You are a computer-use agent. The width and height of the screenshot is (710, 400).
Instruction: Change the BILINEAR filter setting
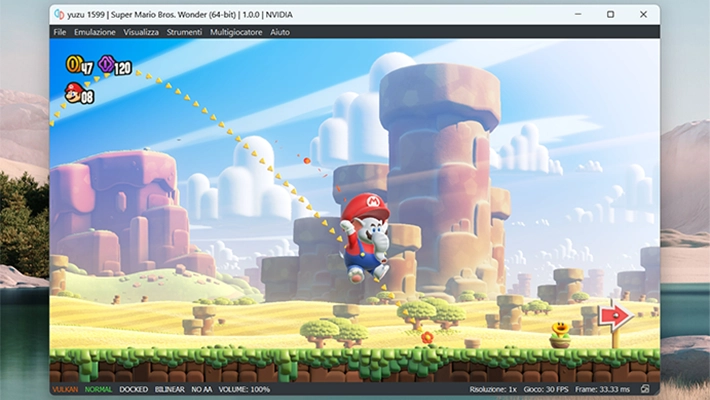170,389
